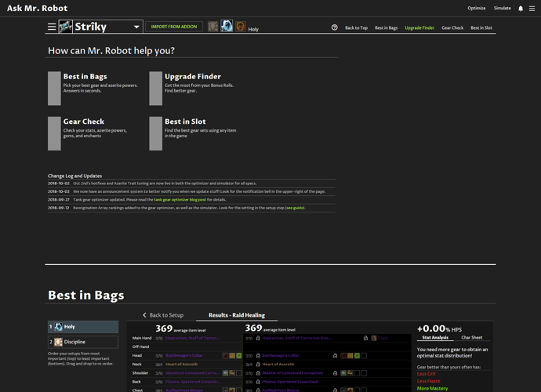Open the notification bell
Screen dimensions: 541x392
(x=521, y=9)
